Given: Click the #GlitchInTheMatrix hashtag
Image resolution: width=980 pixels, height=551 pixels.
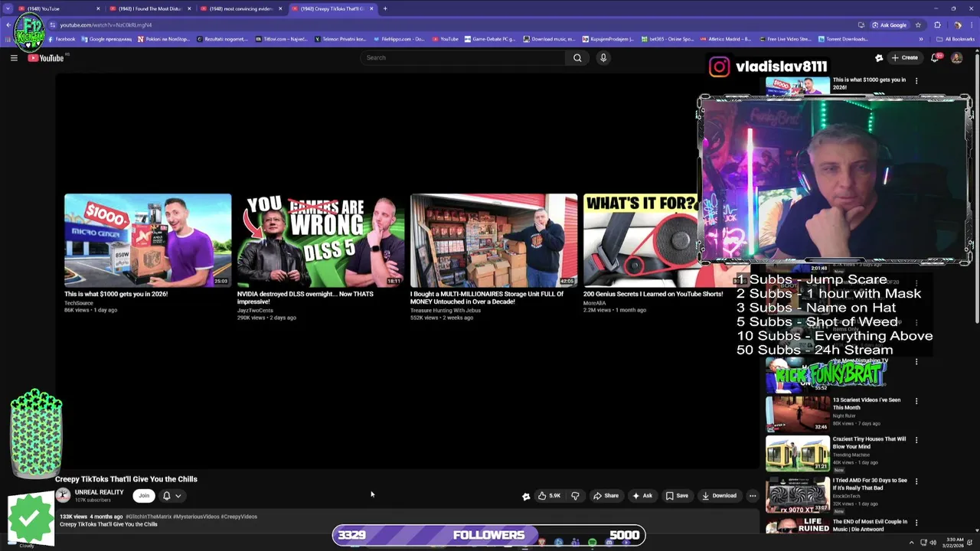Looking at the screenshot, I should coord(149,517).
